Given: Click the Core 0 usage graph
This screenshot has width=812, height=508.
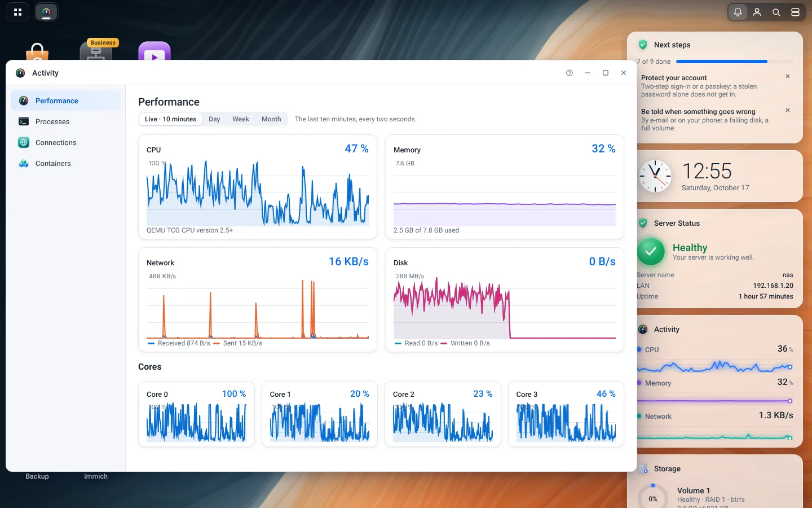Looking at the screenshot, I should 196,422.
